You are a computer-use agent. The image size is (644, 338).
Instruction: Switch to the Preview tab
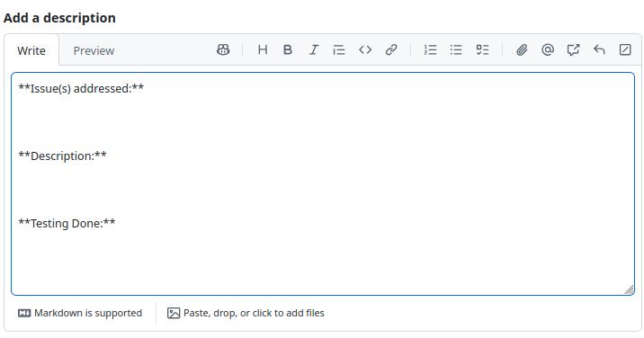94,50
